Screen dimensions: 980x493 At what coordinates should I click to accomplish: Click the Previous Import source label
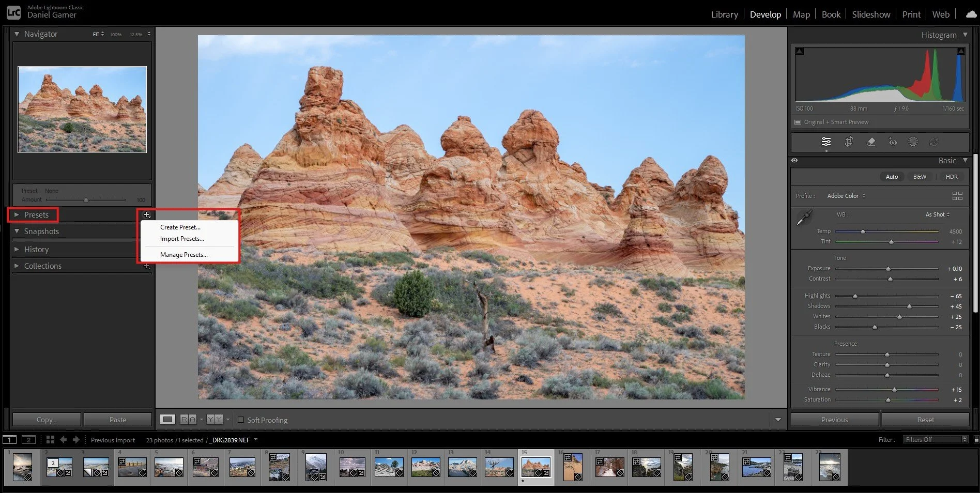tap(113, 440)
